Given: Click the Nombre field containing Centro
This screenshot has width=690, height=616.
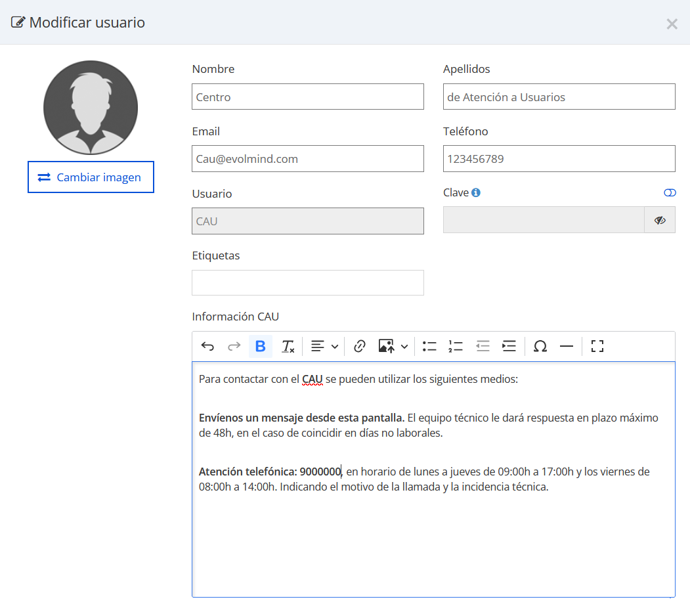Looking at the screenshot, I should pyautogui.click(x=308, y=97).
